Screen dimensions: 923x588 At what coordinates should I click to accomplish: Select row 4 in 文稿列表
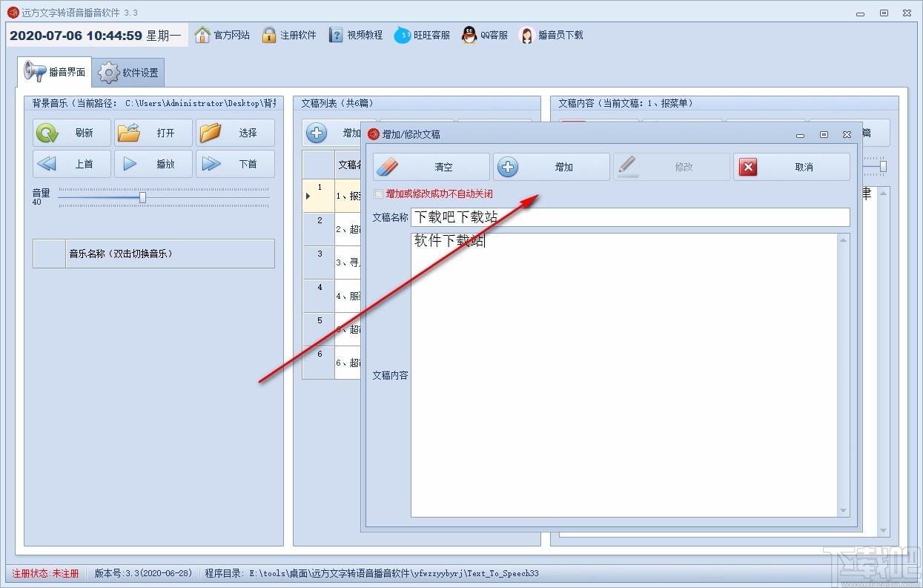(x=331, y=296)
